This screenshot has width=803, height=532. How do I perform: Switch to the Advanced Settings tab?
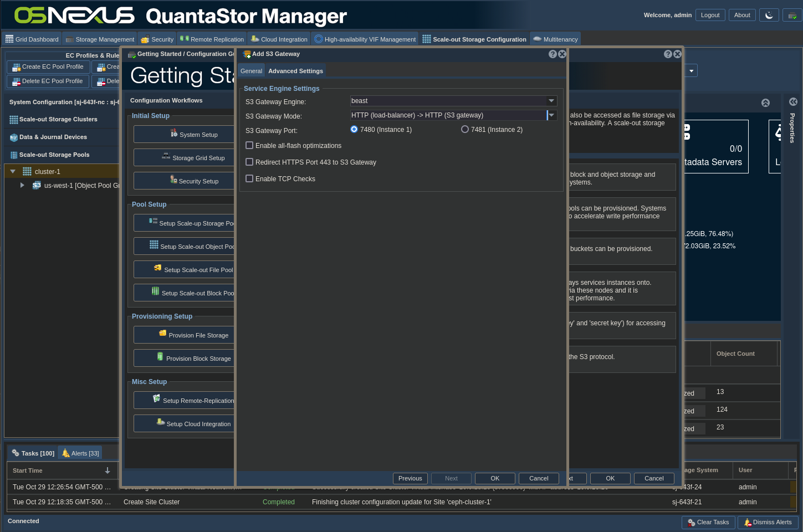pyautogui.click(x=295, y=71)
